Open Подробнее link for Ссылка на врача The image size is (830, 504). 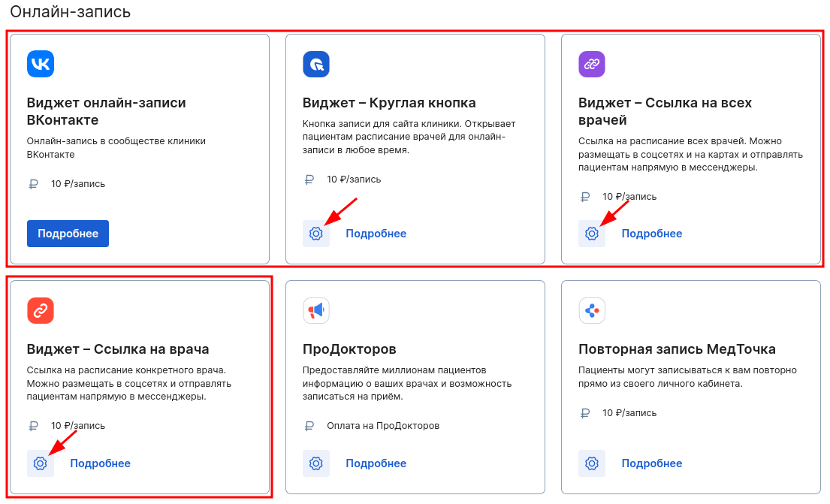101,463
